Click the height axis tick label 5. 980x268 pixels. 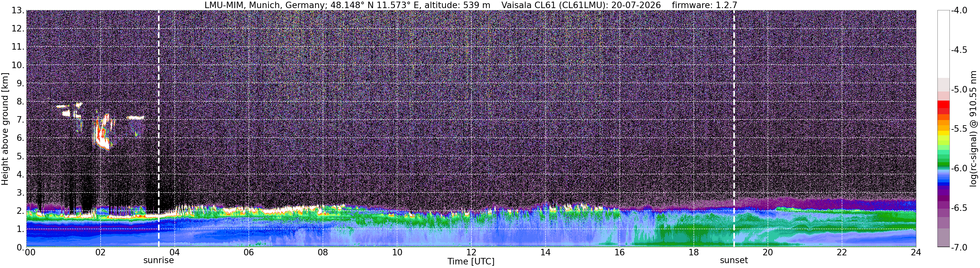click(20, 156)
